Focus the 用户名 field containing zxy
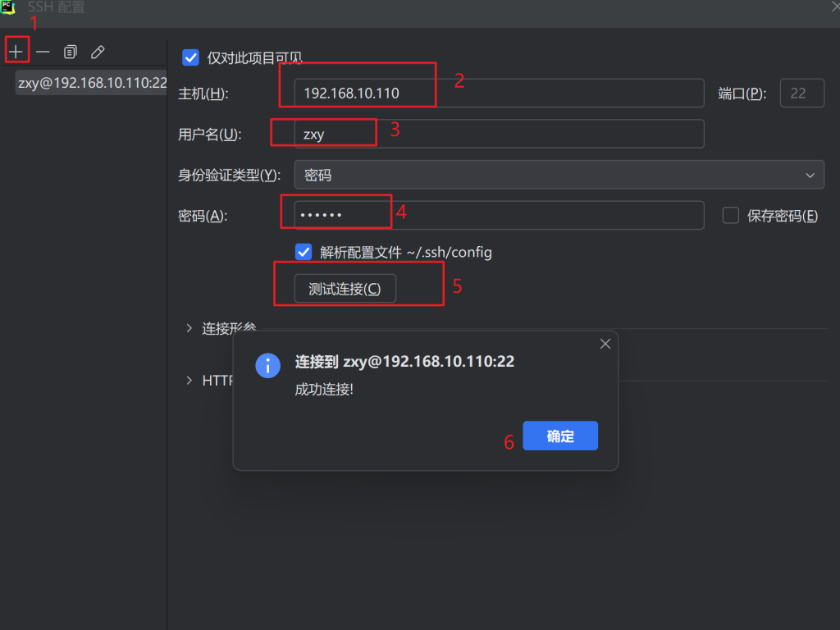The height and width of the screenshot is (630, 840). tap(499, 134)
